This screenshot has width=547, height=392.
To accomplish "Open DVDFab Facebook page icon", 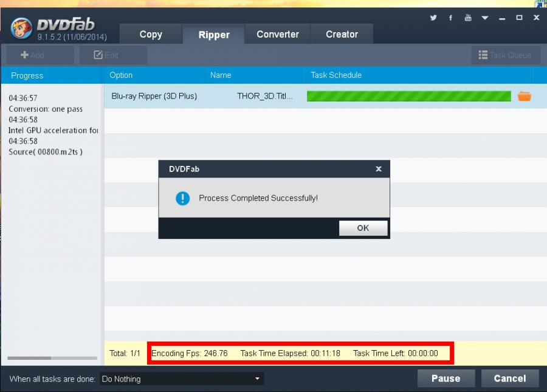I will coord(451,18).
